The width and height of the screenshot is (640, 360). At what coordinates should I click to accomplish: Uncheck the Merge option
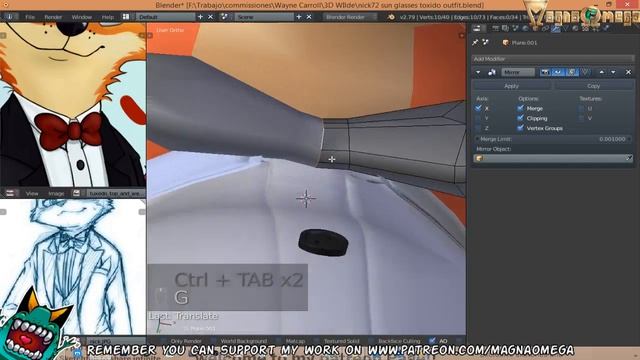[520, 108]
